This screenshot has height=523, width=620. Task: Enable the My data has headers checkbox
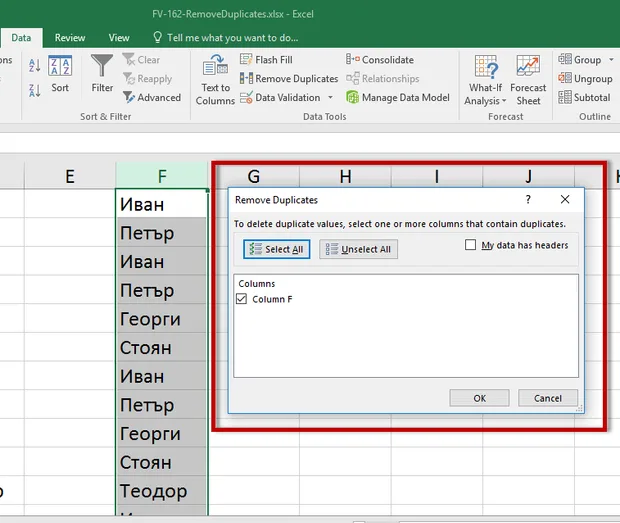(x=471, y=245)
